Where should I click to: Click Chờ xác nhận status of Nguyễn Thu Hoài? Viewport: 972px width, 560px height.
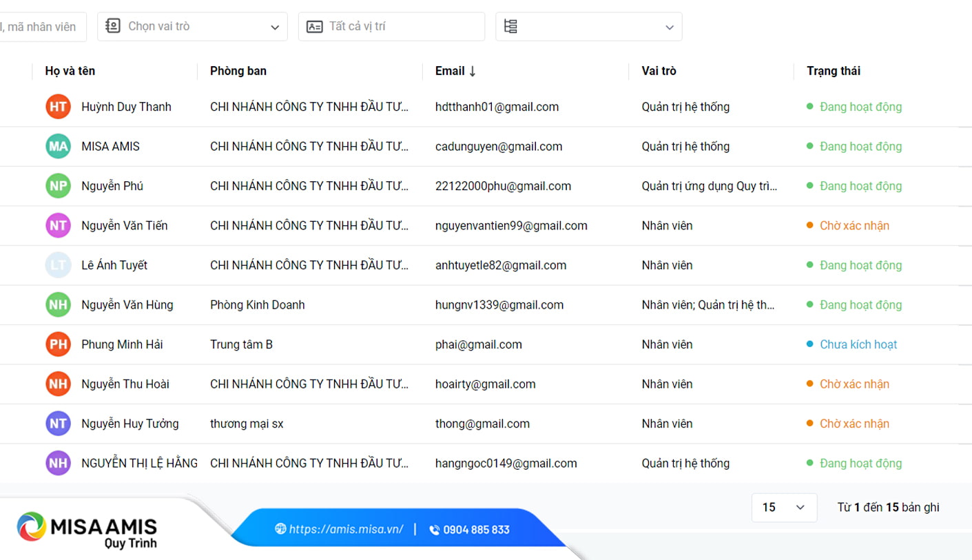coord(848,384)
